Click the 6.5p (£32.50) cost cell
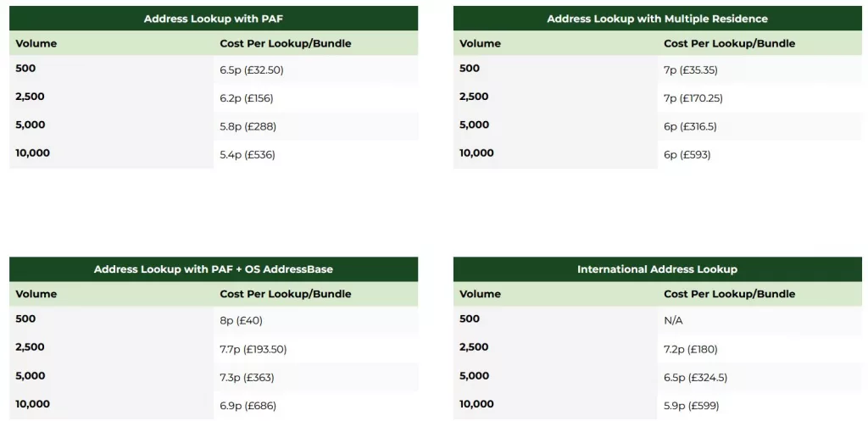Image resolution: width=868 pixels, height=421 pixels. pyautogui.click(x=252, y=70)
